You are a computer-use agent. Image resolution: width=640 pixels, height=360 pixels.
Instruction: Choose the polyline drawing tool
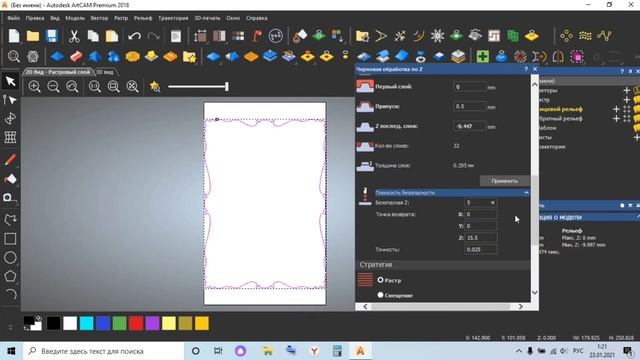(x=10, y=220)
